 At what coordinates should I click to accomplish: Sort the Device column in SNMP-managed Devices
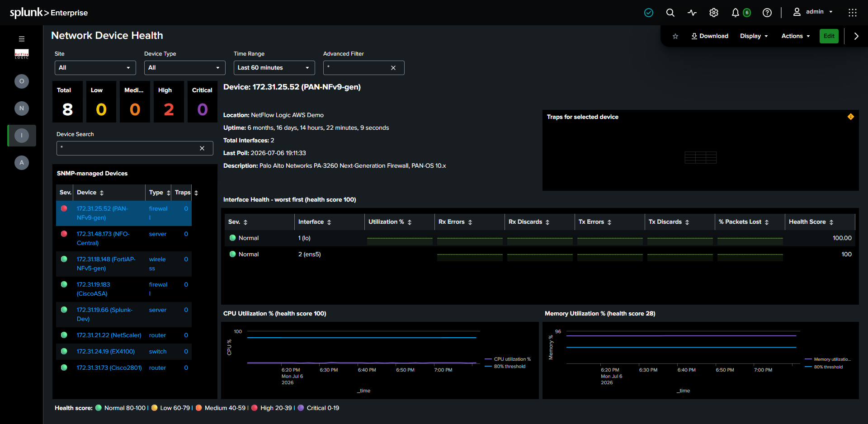click(x=102, y=193)
